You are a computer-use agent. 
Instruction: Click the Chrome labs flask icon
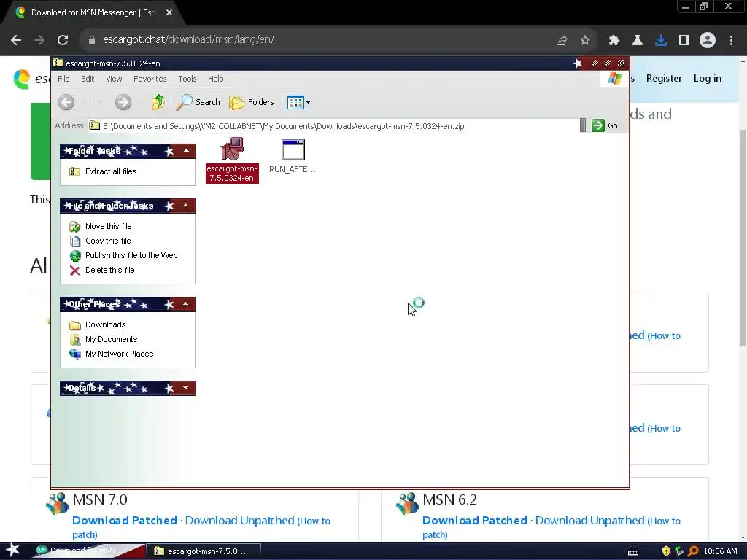pyautogui.click(x=638, y=41)
